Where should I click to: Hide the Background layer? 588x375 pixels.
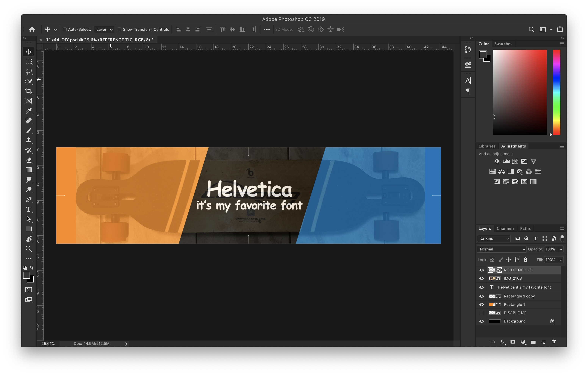[x=481, y=321]
